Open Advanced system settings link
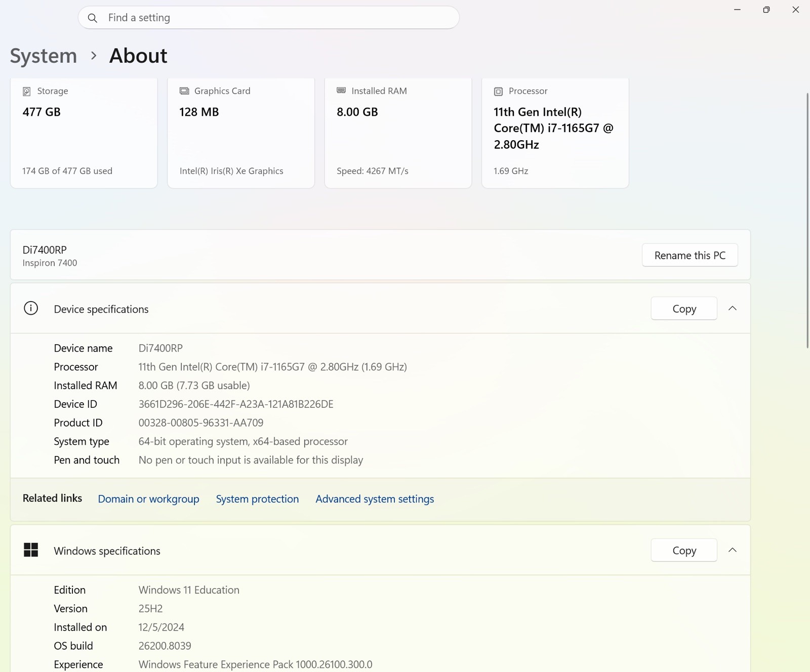Screen dimensions: 810x672 375,499
